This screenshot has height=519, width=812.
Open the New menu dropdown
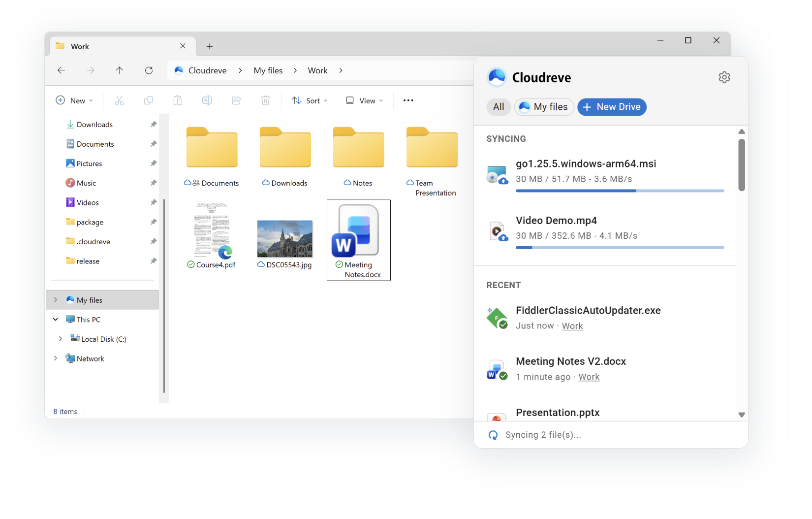(x=74, y=100)
